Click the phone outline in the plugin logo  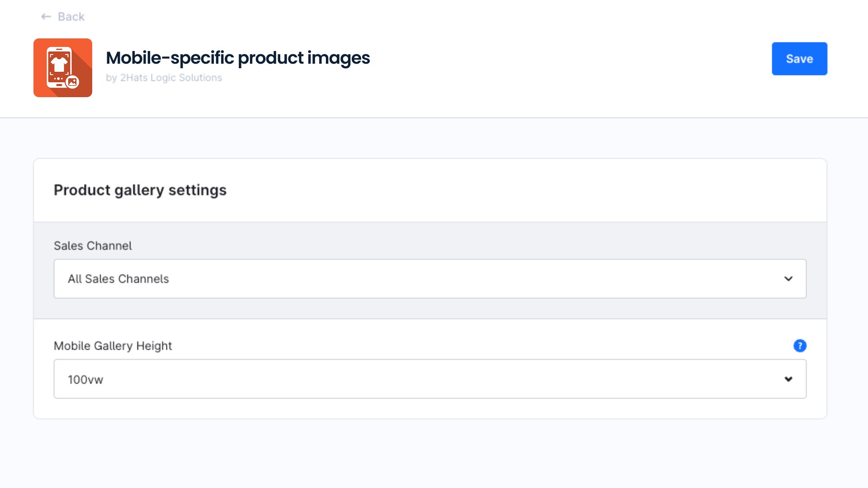pos(59,67)
